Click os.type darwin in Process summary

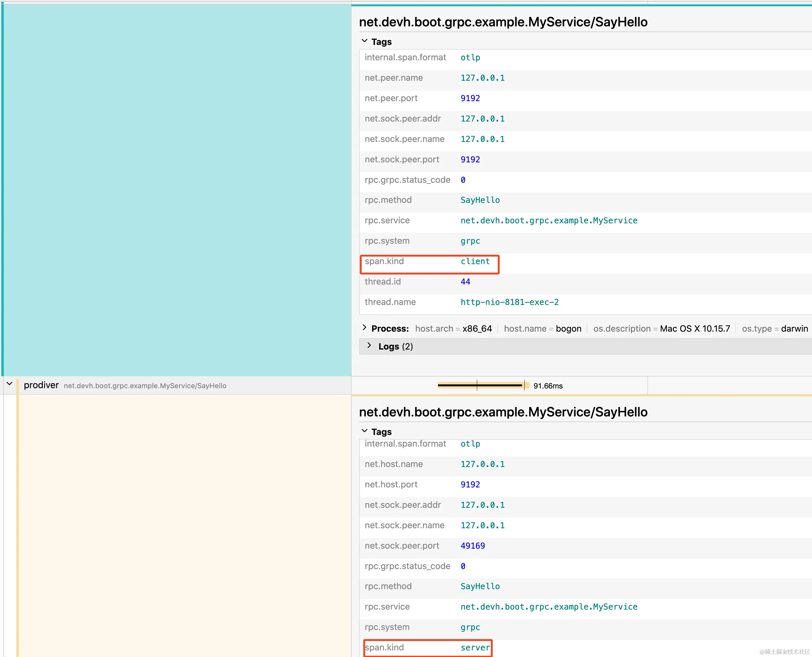[775, 328]
